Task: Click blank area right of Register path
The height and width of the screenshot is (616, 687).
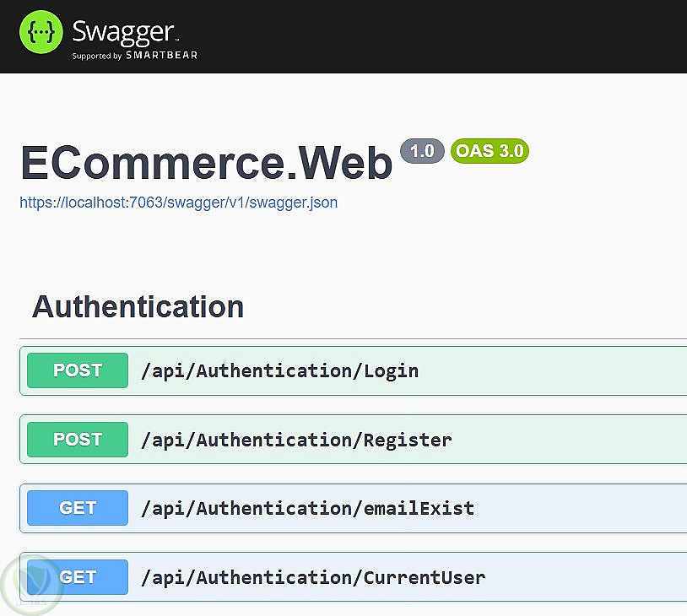Action: pyautogui.click(x=574, y=440)
